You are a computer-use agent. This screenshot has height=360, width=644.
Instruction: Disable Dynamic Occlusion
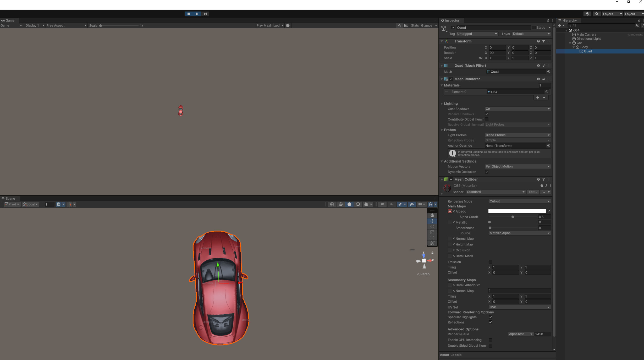[486, 172]
